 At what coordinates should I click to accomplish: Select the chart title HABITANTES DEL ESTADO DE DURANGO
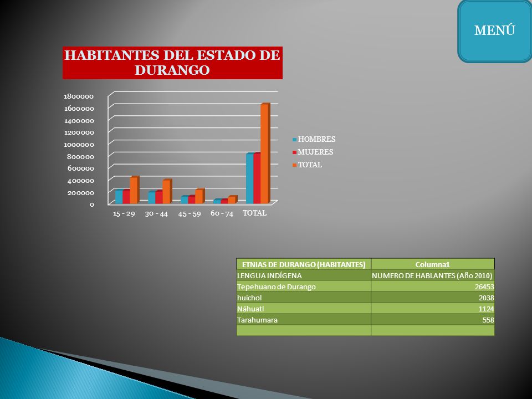[x=172, y=63]
